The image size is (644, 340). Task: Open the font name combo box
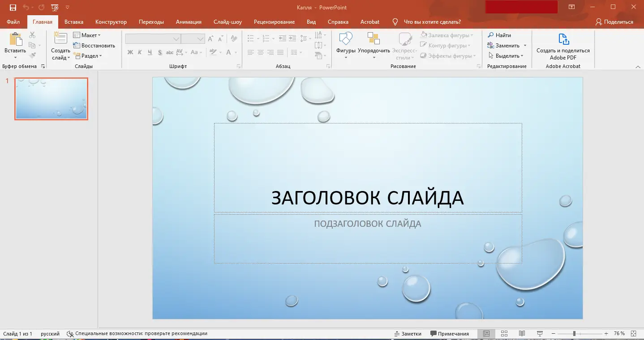click(x=153, y=39)
